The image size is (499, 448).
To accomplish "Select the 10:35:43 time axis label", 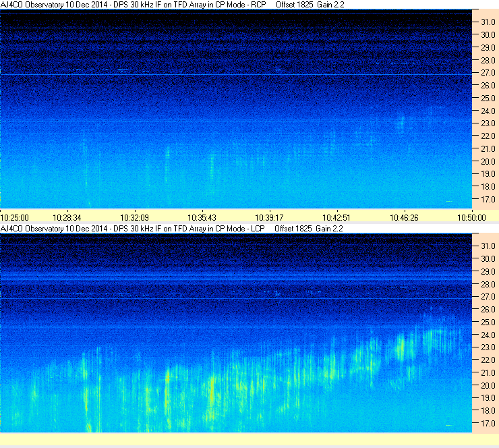I will click(x=202, y=218).
